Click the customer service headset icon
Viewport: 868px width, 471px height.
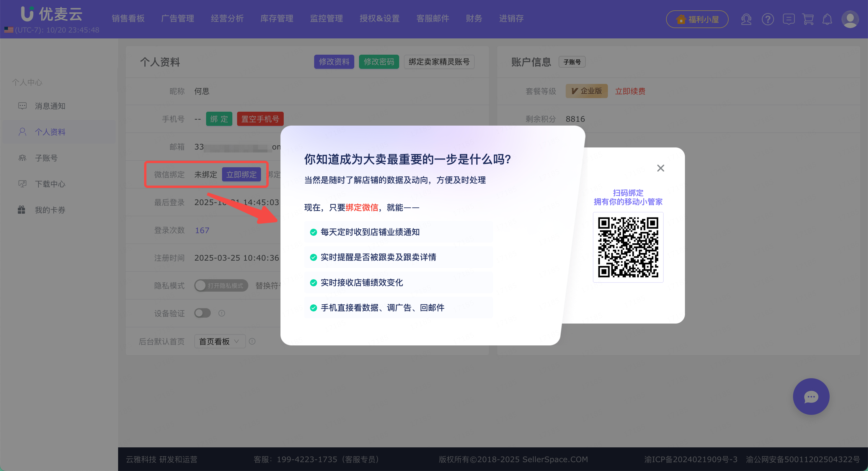[x=746, y=19]
